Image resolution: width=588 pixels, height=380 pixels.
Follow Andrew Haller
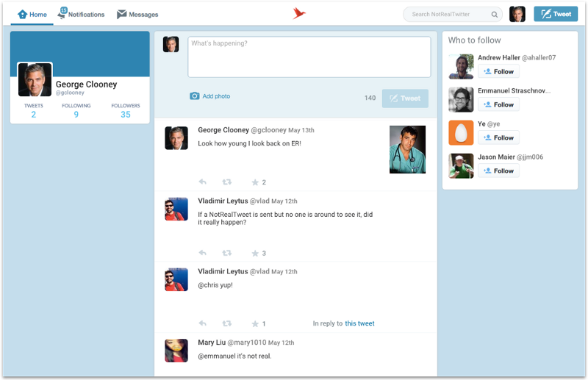[x=498, y=71]
